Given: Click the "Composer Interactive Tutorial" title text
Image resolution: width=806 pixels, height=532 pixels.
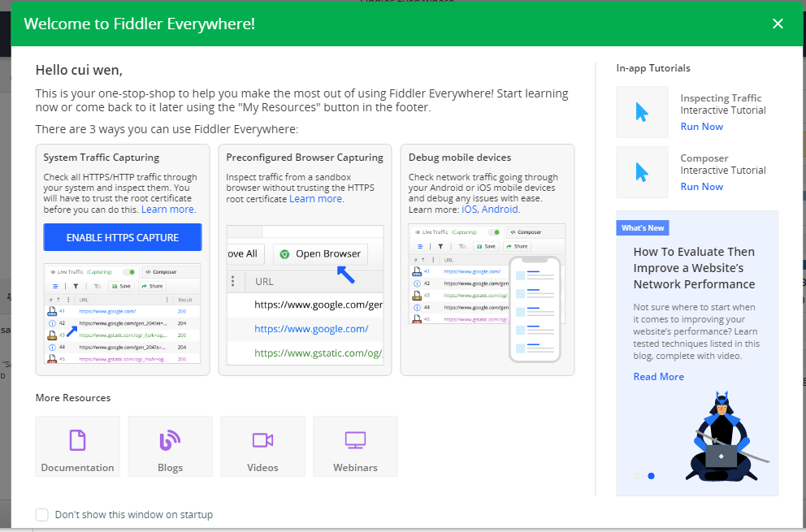Looking at the screenshot, I should click(723, 164).
